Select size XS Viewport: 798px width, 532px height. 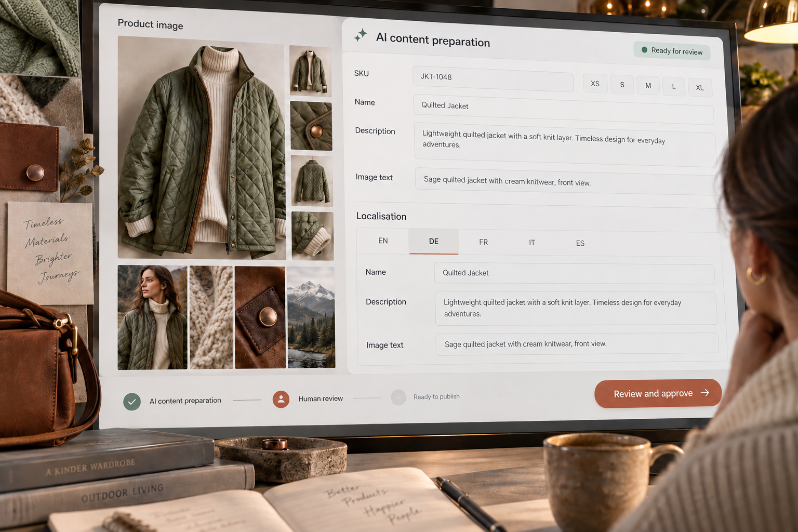tap(595, 84)
